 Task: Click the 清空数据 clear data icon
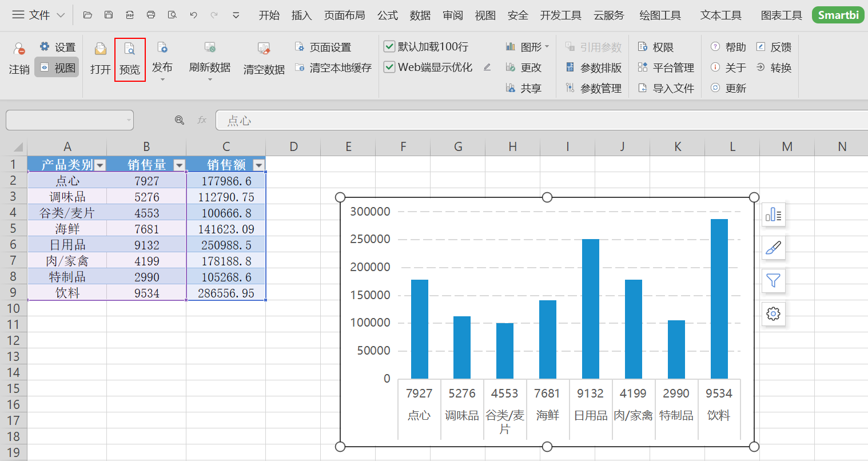[x=264, y=49]
